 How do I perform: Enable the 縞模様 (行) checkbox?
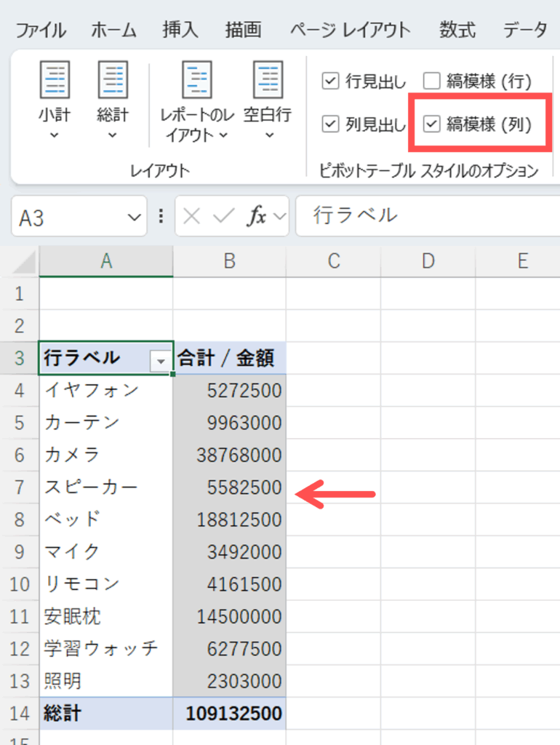coord(432,81)
